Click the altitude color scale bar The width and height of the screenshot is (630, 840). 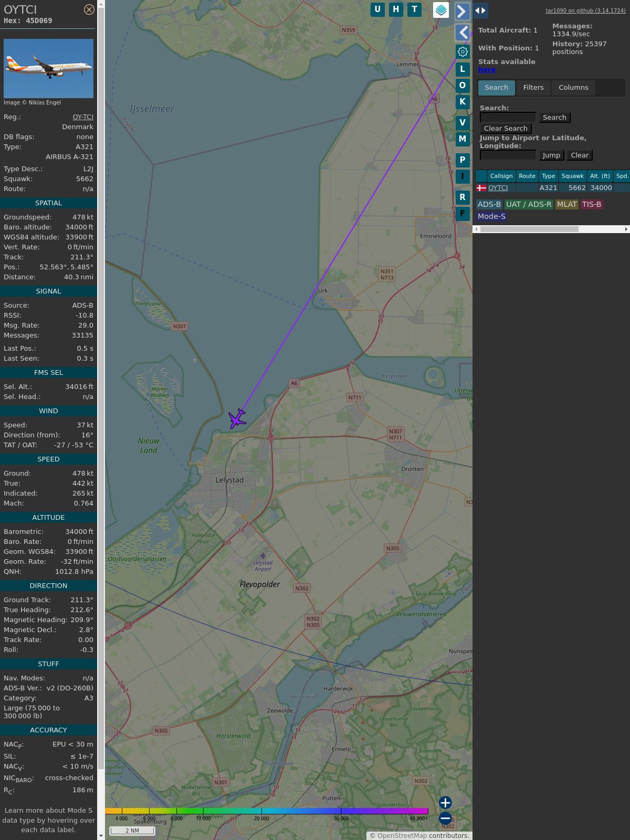[x=266, y=811]
